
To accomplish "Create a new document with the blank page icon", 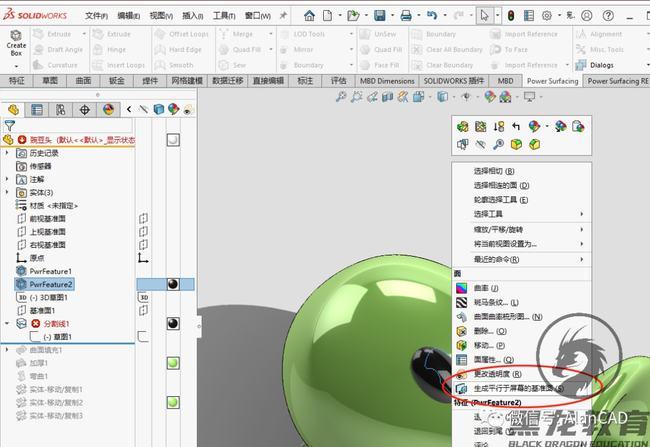I will [327, 16].
